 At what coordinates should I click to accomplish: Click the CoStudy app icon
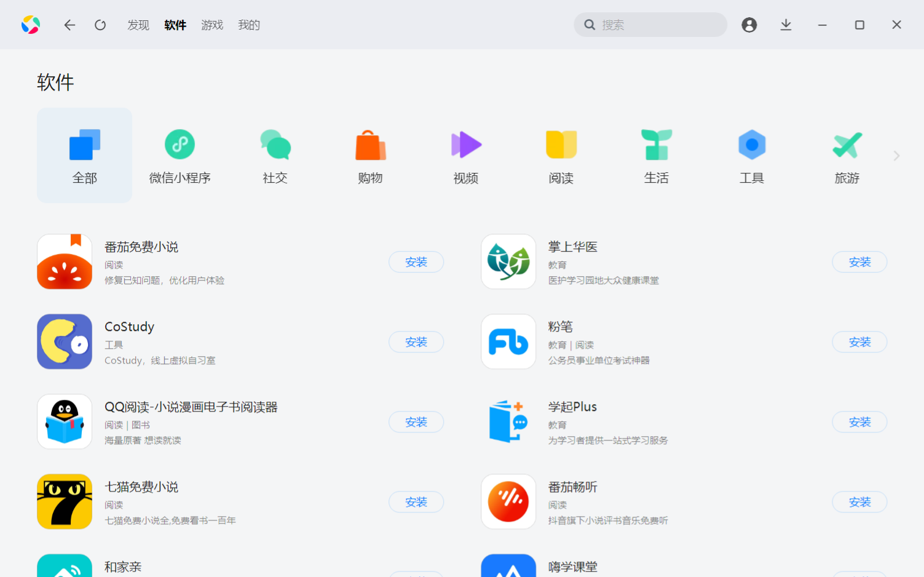coord(65,341)
